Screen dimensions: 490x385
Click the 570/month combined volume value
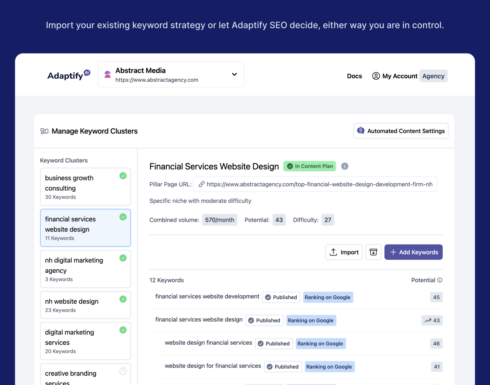tap(219, 220)
